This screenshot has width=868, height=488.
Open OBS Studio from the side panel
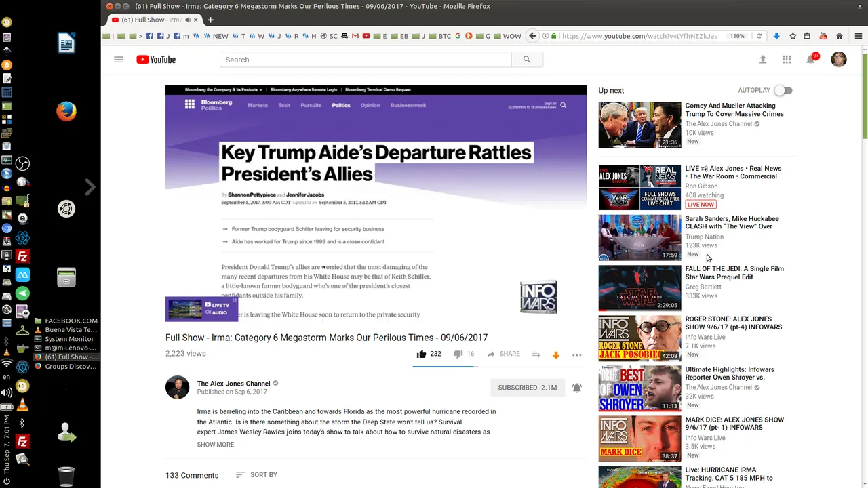pos(22,163)
